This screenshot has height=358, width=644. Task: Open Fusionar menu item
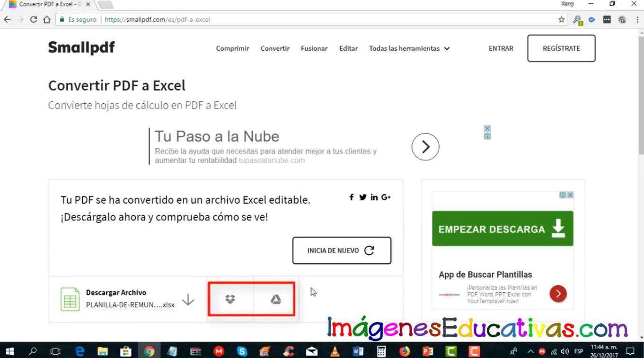[x=314, y=48]
